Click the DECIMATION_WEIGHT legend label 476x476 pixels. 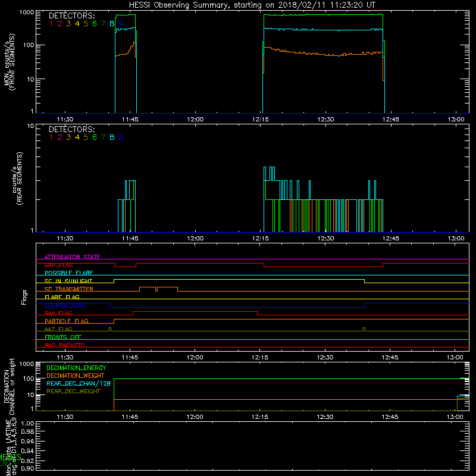pyautogui.click(x=76, y=375)
